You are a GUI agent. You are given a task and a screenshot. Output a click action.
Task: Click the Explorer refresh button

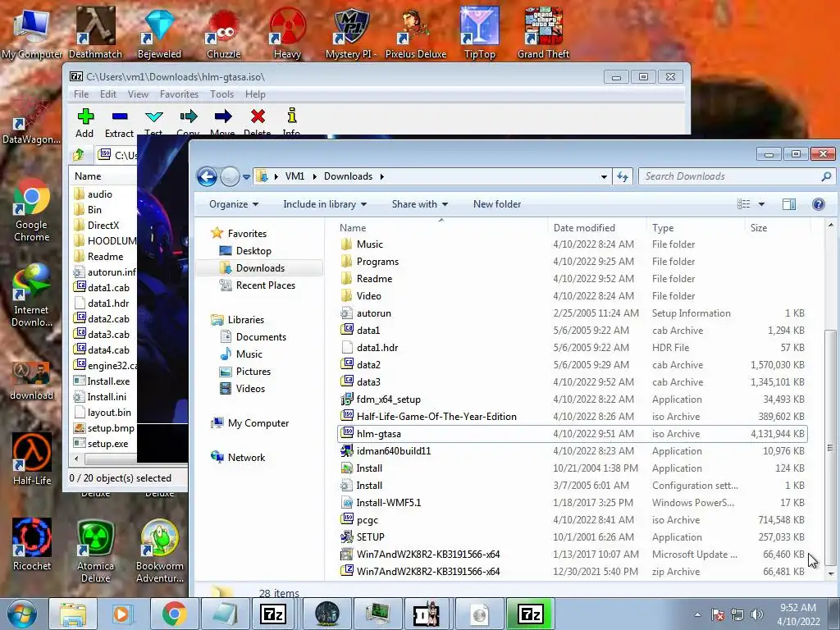coord(623,176)
